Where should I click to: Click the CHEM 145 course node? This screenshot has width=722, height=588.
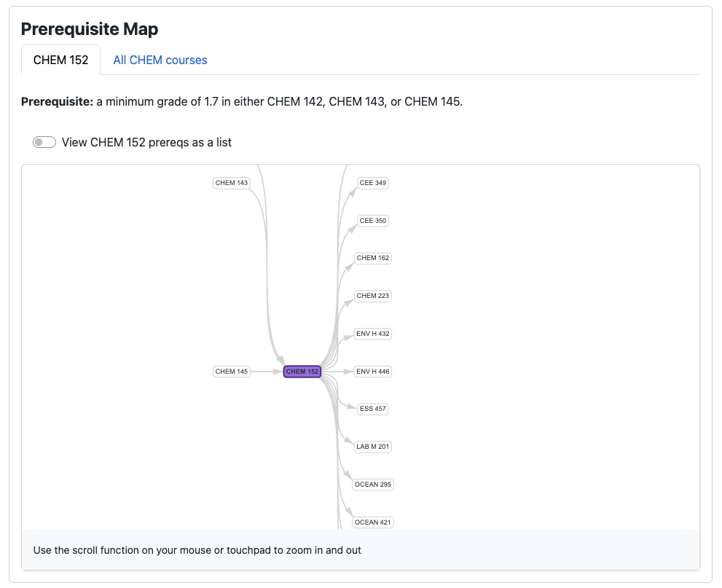click(231, 371)
